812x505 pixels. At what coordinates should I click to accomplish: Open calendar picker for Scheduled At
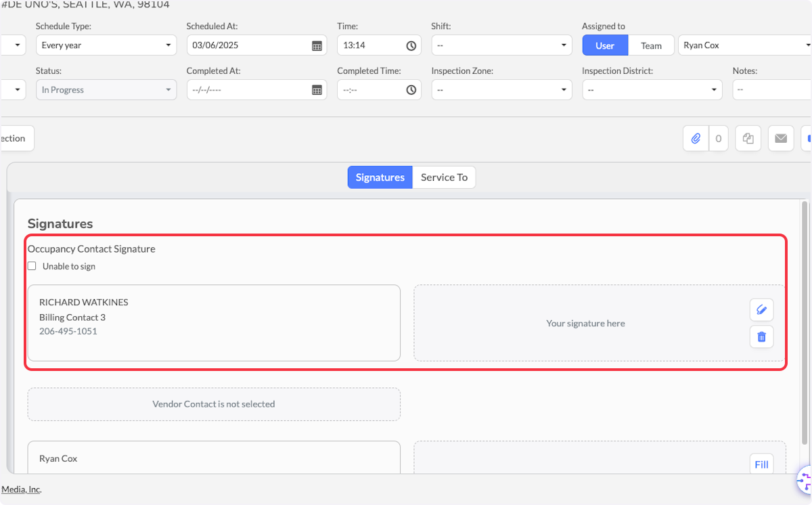pyautogui.click(x=317, y=46)
